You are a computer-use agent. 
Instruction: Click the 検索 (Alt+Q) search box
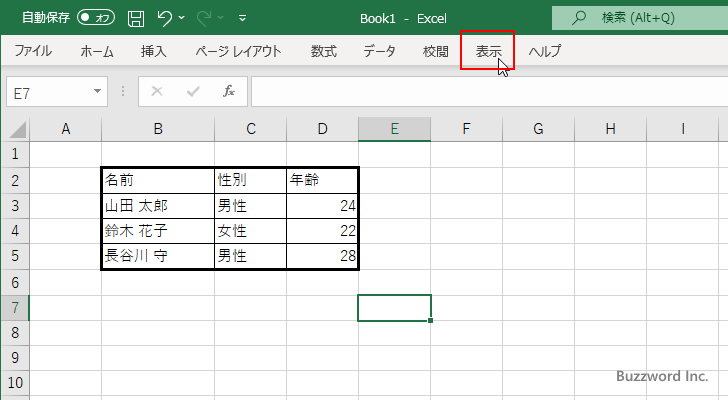[640, 18]
